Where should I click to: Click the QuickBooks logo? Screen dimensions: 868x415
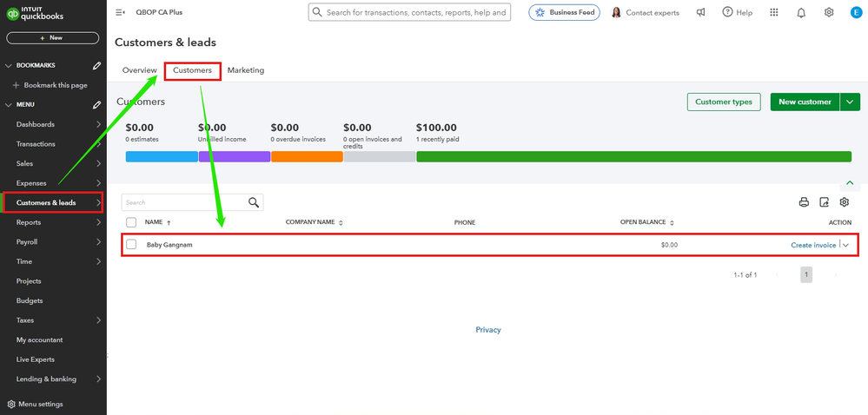(35, 13)
